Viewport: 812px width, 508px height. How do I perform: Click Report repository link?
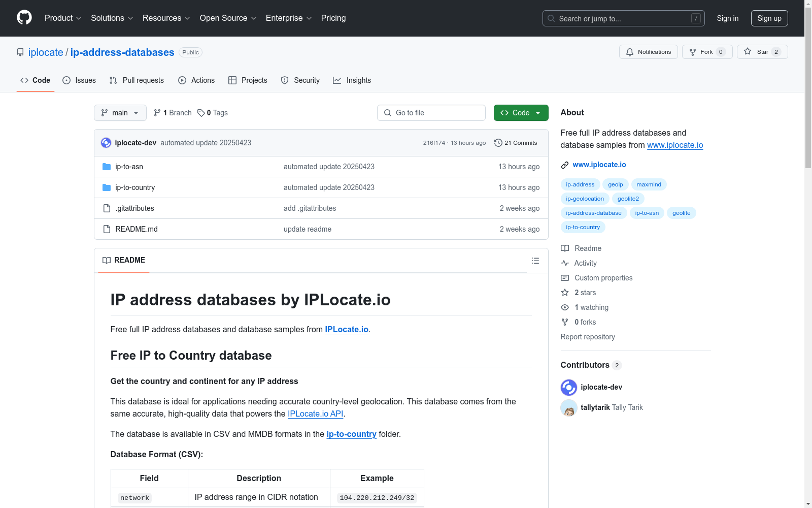point(588,337)
